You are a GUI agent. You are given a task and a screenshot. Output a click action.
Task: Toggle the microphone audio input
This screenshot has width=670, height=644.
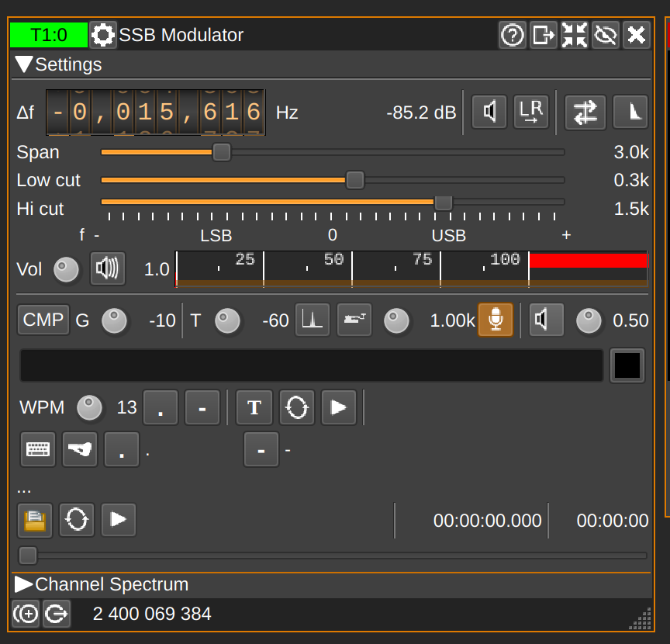point(496,320)
